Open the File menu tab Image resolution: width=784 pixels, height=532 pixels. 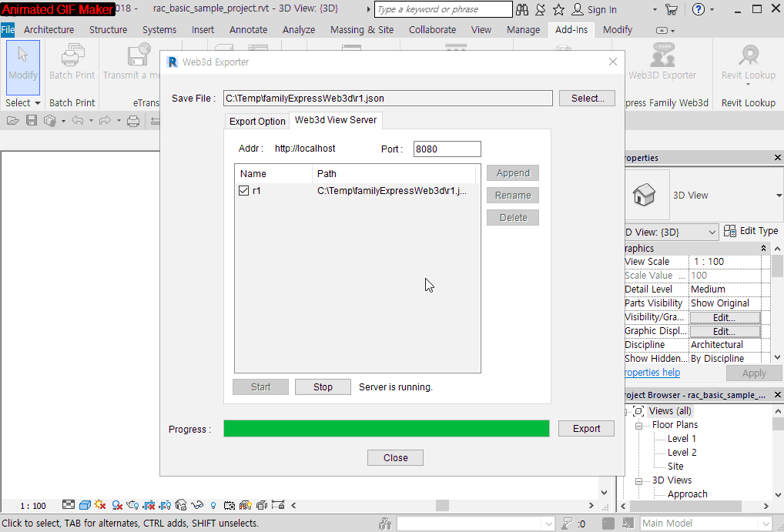coord(8,29)
